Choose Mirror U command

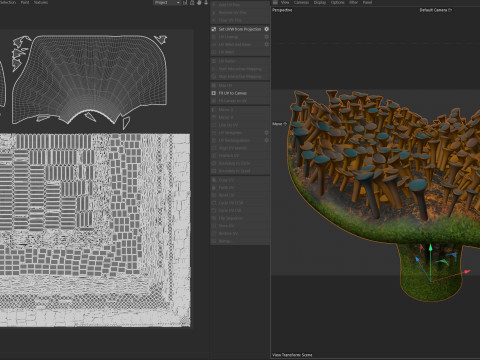(240, 110)
